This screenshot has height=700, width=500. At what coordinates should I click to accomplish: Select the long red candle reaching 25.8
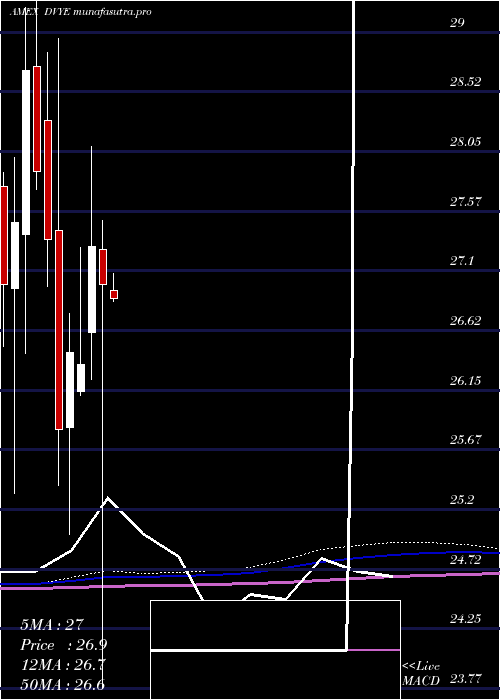coord(59,330)
